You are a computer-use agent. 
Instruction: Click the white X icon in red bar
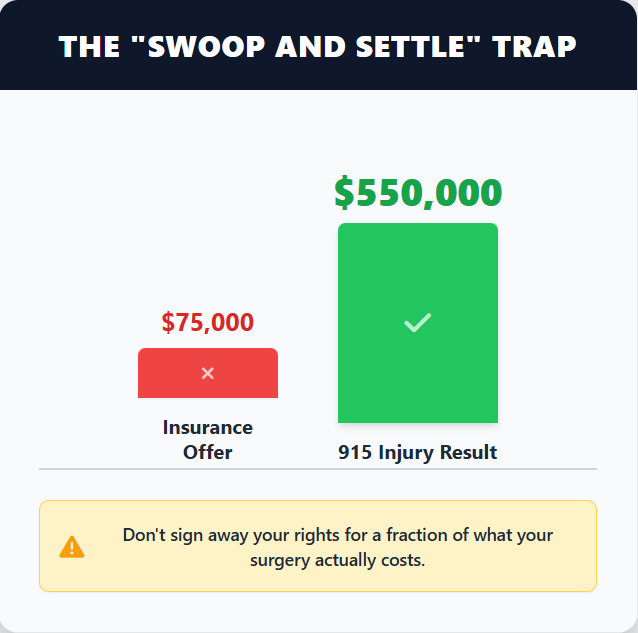point(208,373)
